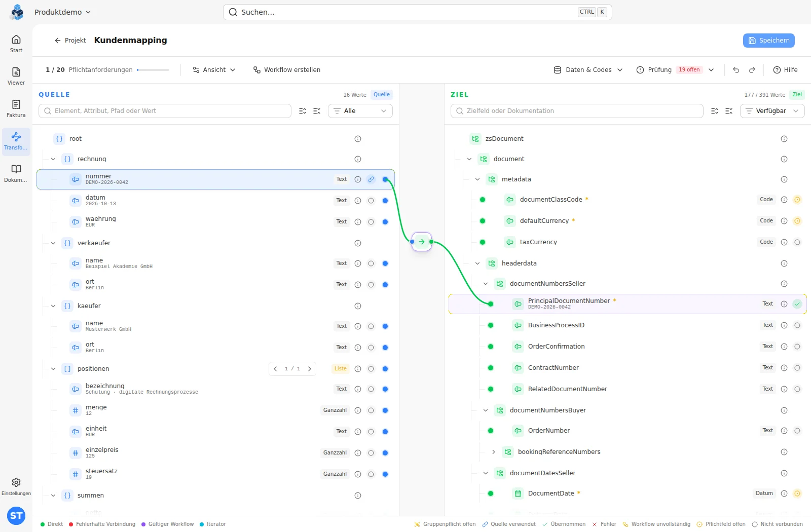Image resolution: width=811 pixels, height=532 pixels.
Task: Open the Start page in sidebar
Action: tap(16, 44)
